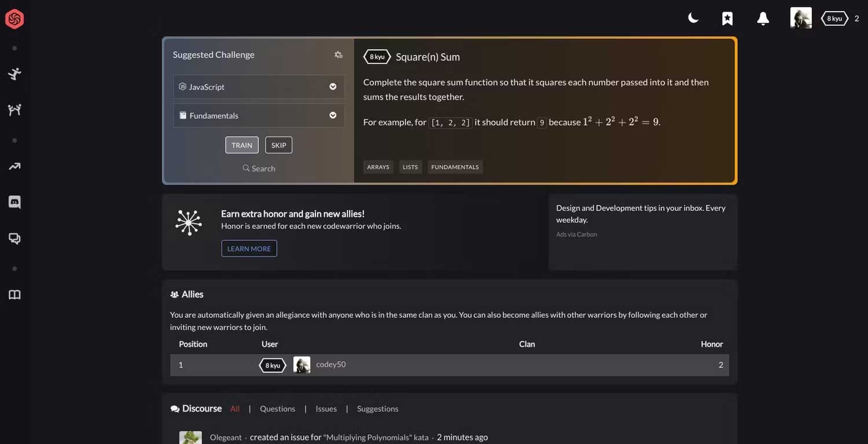868x444 pixels.
Task: Open the notifications bell
Action: 763,19
